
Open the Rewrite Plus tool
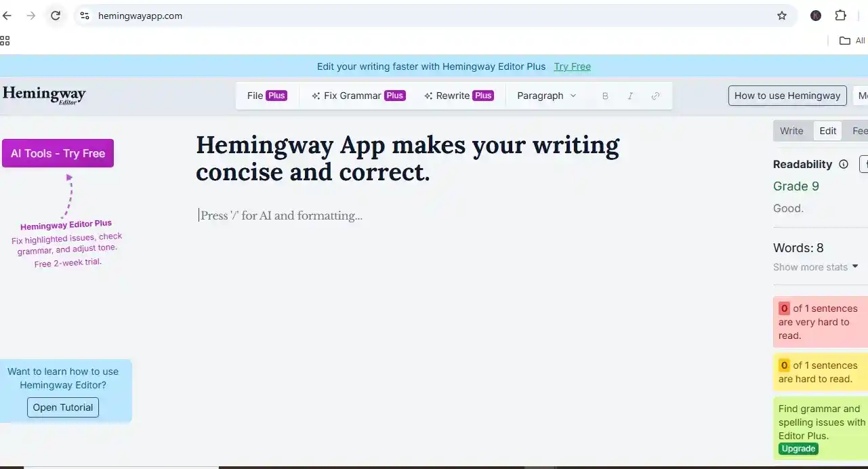click(x=459, y=96)
